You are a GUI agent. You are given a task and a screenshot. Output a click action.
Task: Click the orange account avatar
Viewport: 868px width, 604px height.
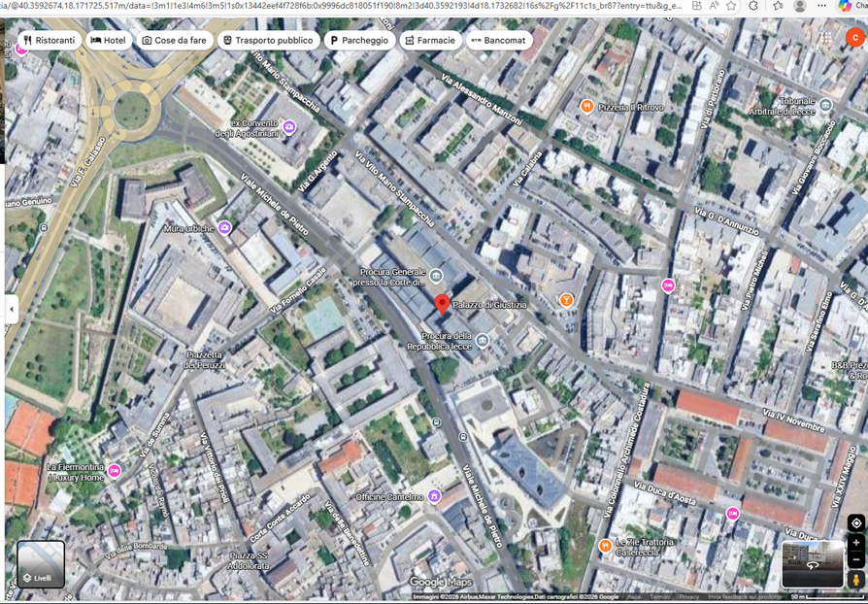point(853,38)
